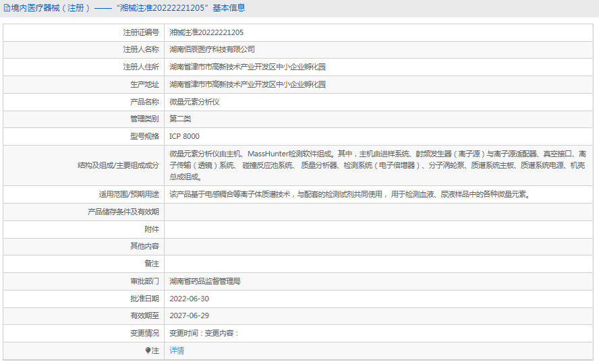599x364 pixels.
Task: Click the 生产地址 label
Action: (x=144, y=84)
